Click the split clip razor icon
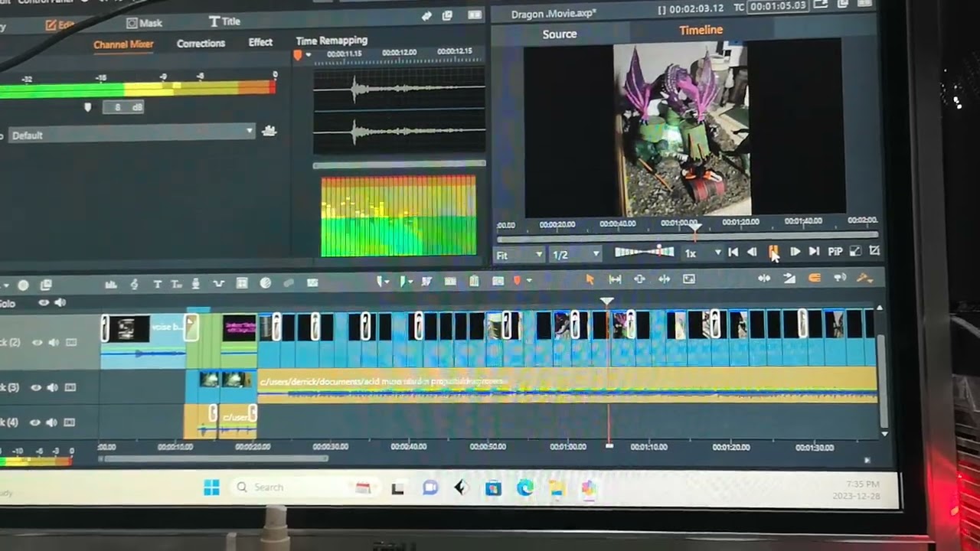 [x=426, y=282]
